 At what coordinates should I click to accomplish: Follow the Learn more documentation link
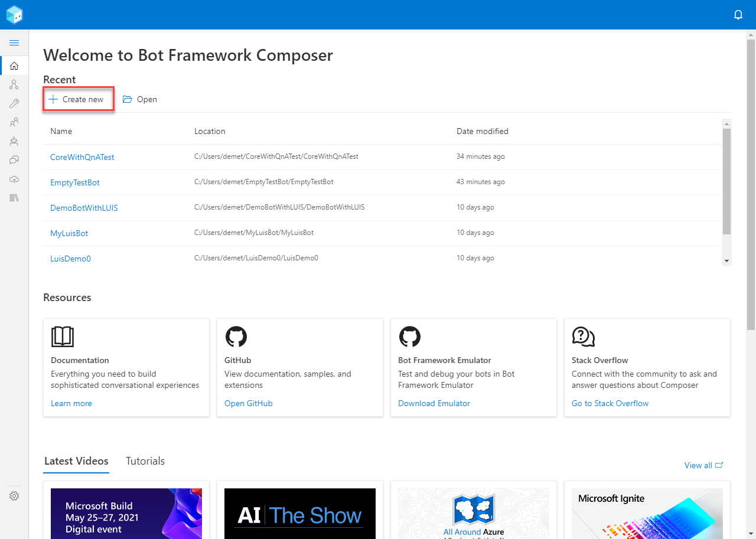(x=71, y=403)
